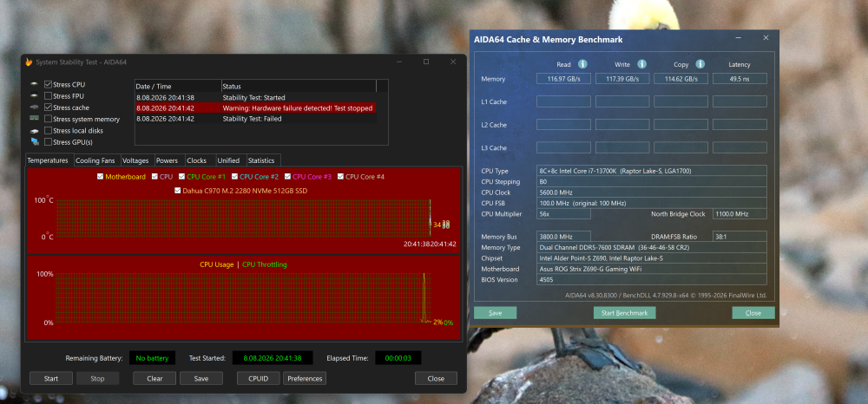Image resolution: width=868 pixels, height=404 pixels.
Task: Click the icon beside Stress FPU
Action: pos(35,96)
